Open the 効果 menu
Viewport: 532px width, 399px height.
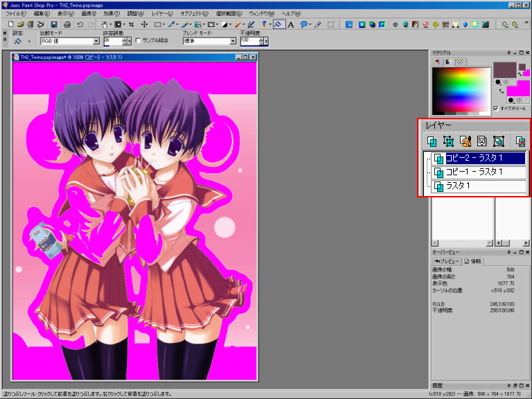(x=112, y=14)
